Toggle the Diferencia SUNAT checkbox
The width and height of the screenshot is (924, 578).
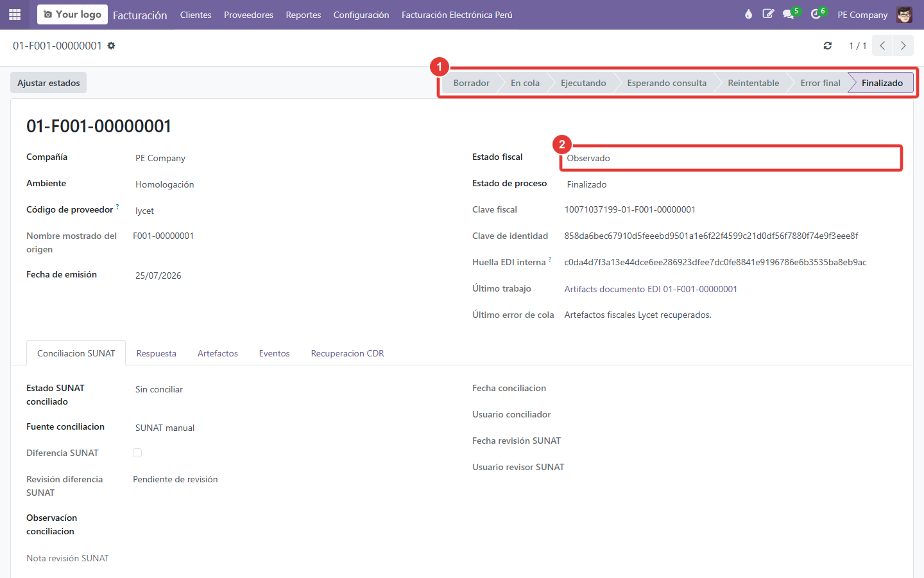[x=137, y=453]
